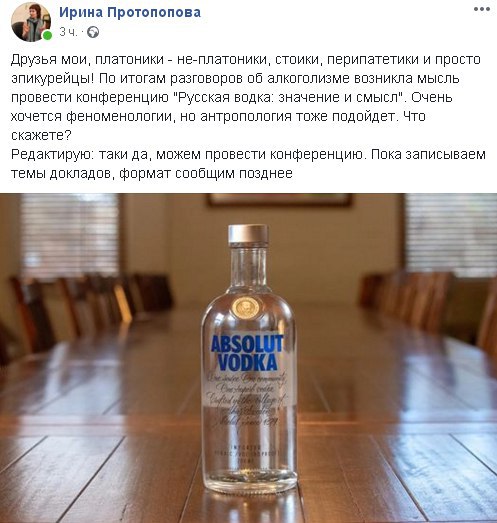This screenshot has width=497, height=523.
Task: Click the line starting with 'Редактирую'
Action: 248,154
